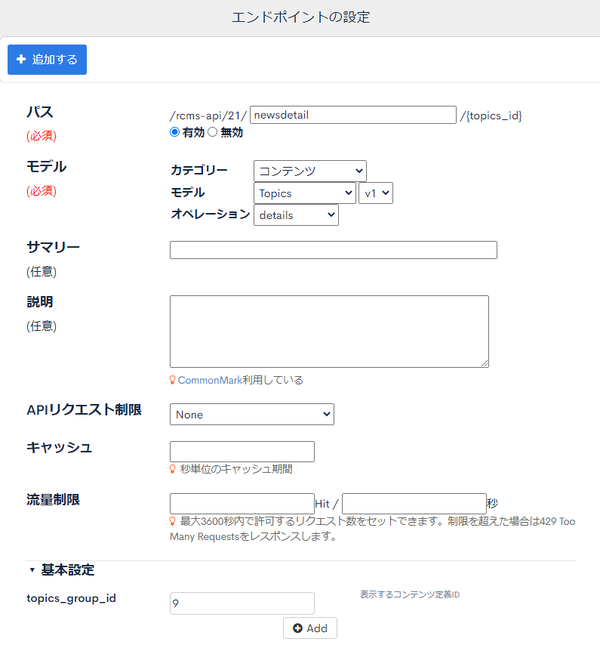
Task: Click the 秒単位のキャッシュ期間 hint text
Action: pyautogui.click(x=236, y=469)
